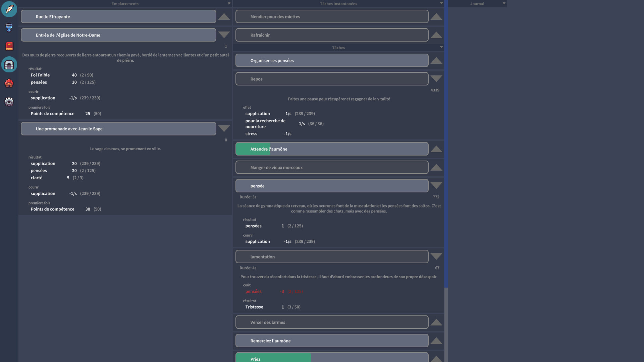Collapse the Repos task details
Viewport: 644px width, 362px height.
(x=436, y=79)
